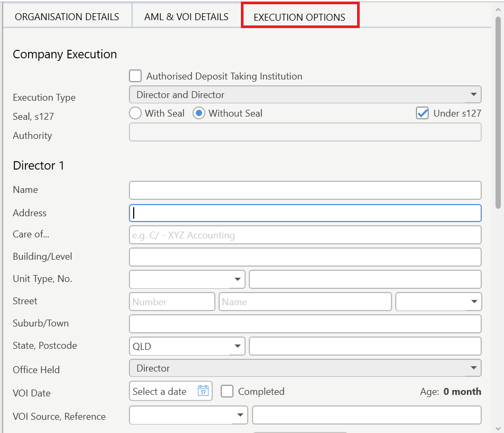Open the VOI Date calendar picker icon

pos(203,391)
